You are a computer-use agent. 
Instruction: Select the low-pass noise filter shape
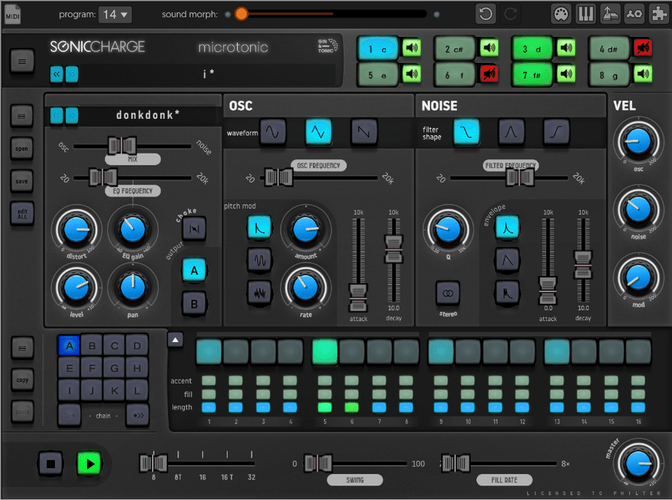pos(466,132)
